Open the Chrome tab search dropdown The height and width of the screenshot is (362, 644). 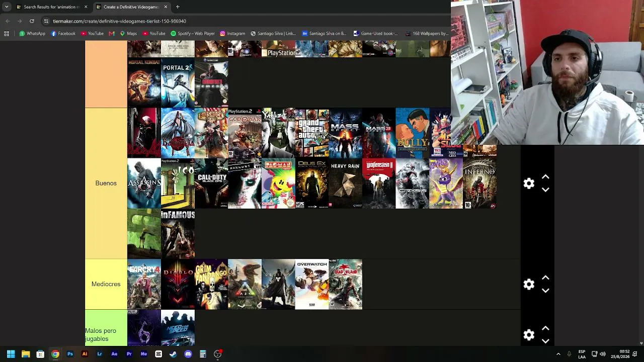[7, 7]
